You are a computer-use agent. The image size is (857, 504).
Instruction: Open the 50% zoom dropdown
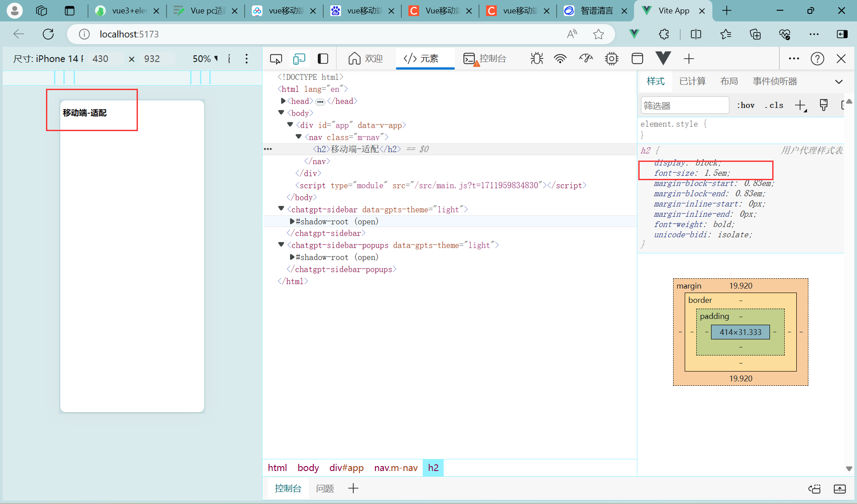coord(205,58)
